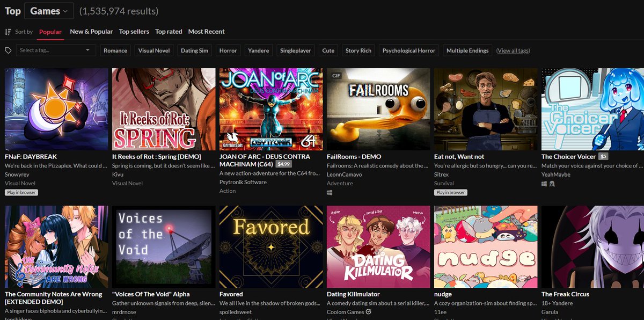Click Visual Novel genre under It Reeks of Rot

pos(127,183)
